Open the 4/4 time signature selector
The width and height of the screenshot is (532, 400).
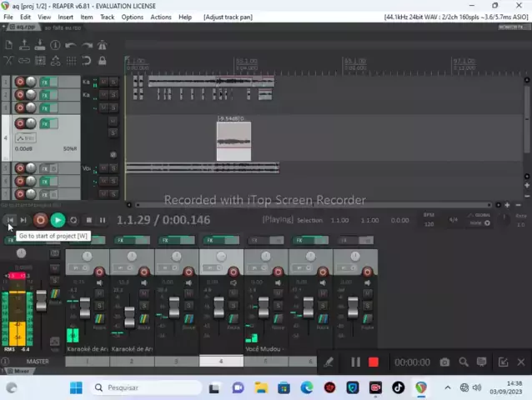click(454, 220)
